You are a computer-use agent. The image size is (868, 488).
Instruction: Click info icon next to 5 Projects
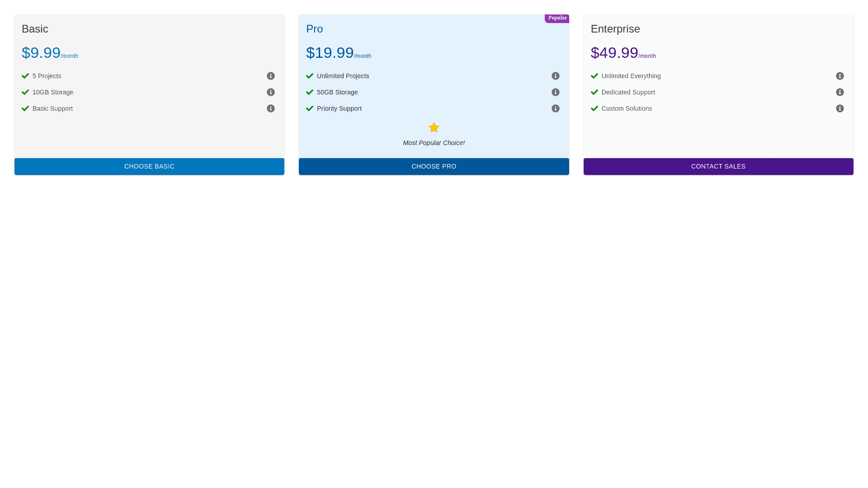(x=270, y=76)
